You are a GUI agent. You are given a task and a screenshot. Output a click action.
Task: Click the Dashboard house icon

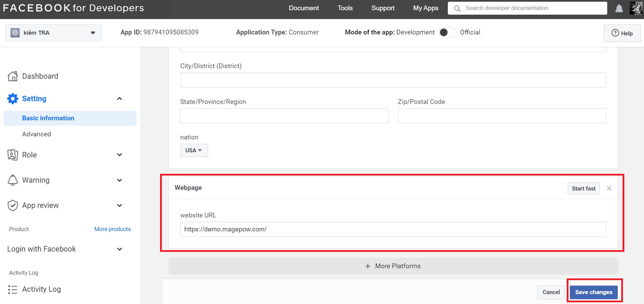13,76
